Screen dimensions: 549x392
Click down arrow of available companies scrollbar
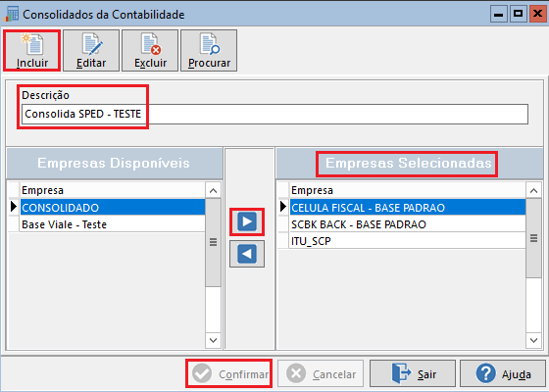(x=213, y=340)
